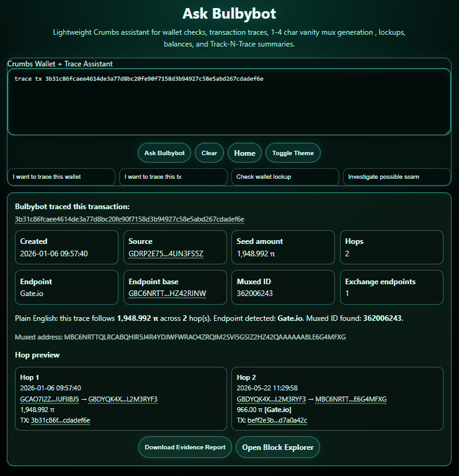
Task: Go to Home
Action: pos(244,153)
